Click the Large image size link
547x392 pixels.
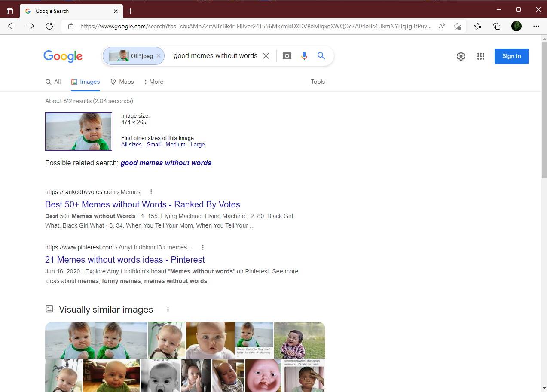(x=198, y=145)
